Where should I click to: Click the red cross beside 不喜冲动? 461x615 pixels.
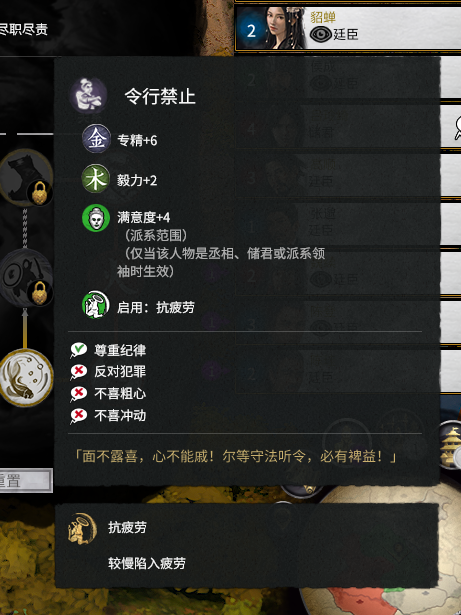click(78, 416)
